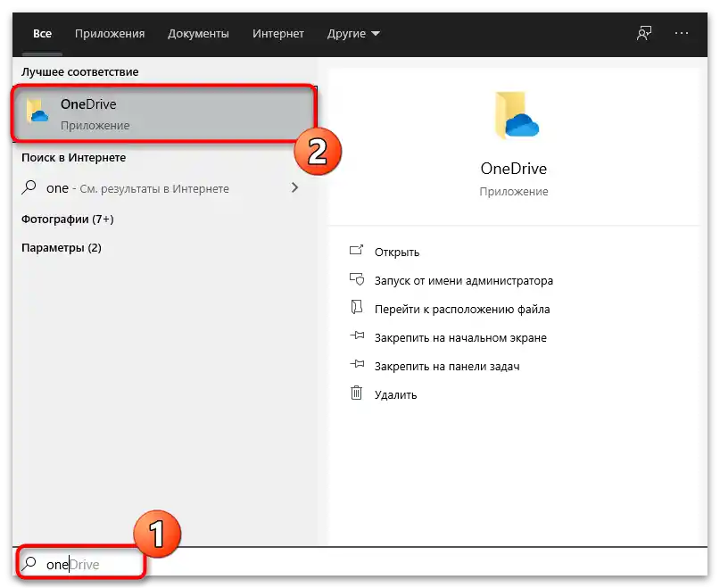Open OneDrive best match result
Image resolution: width=720 pixels, height=588 pixels.
point(164,113)
